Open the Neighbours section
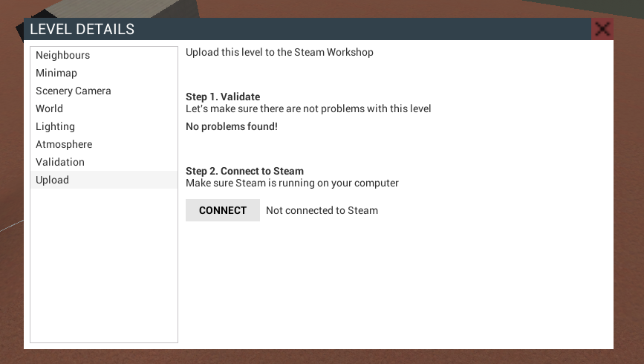The height and width of the screenshot is (364, 644). [x=104, y=55]
